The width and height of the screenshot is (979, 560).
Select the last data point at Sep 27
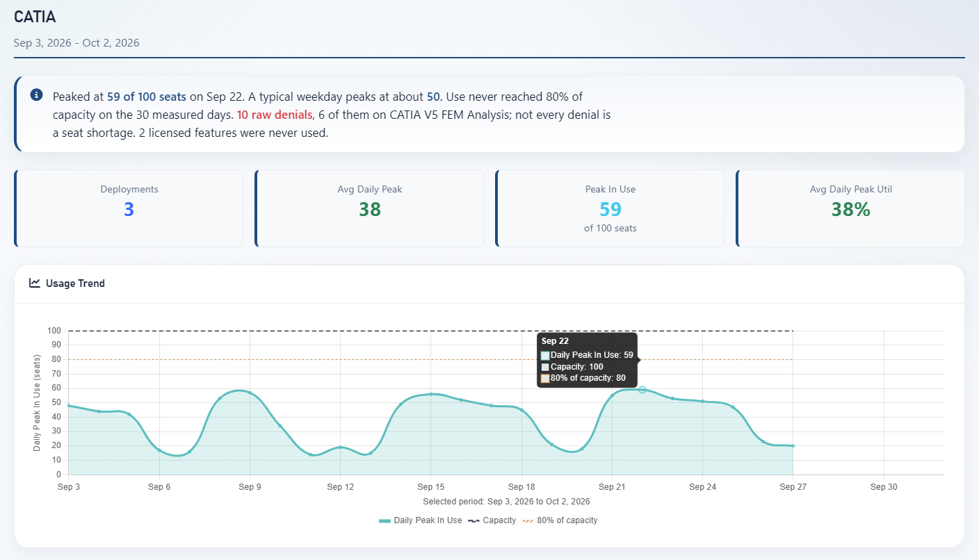(x=793, y=446)
